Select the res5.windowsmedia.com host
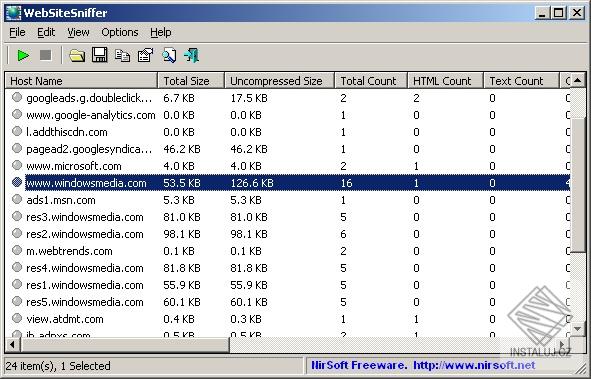 click(85, 302)
